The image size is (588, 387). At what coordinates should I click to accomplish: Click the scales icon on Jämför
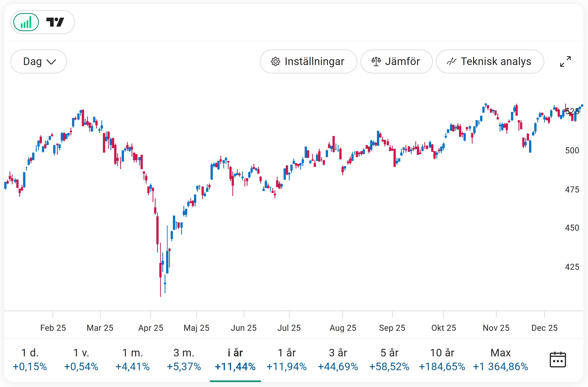click(x=376, y=61)
